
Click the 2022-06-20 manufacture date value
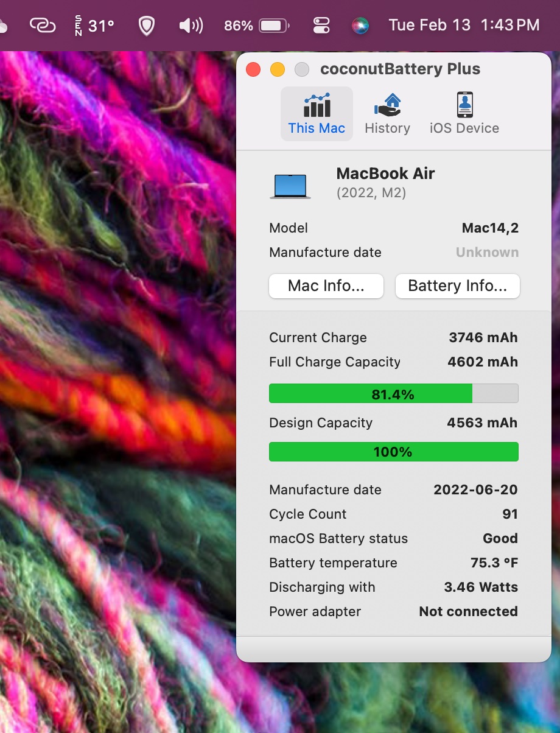coord(475,489)
